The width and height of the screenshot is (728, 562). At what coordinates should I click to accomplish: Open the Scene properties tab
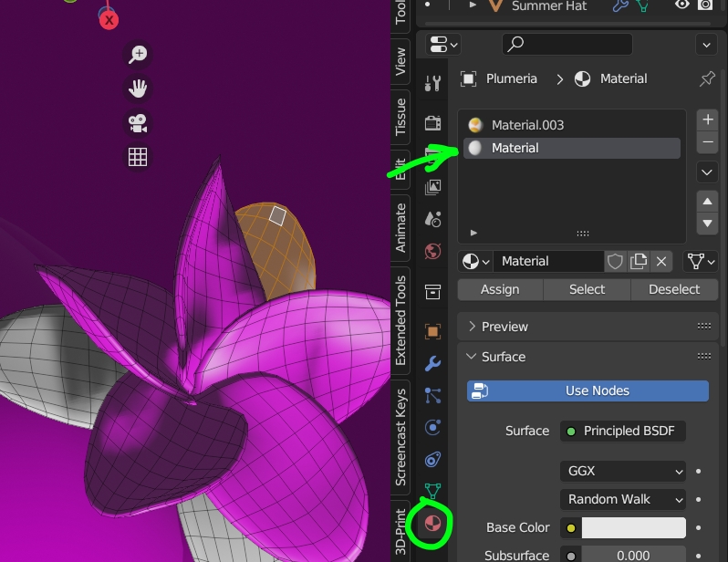(432, 219)
